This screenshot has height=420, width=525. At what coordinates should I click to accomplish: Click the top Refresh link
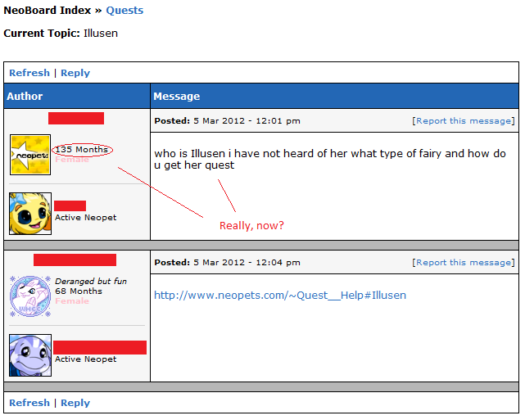click(x=29, y=73)
